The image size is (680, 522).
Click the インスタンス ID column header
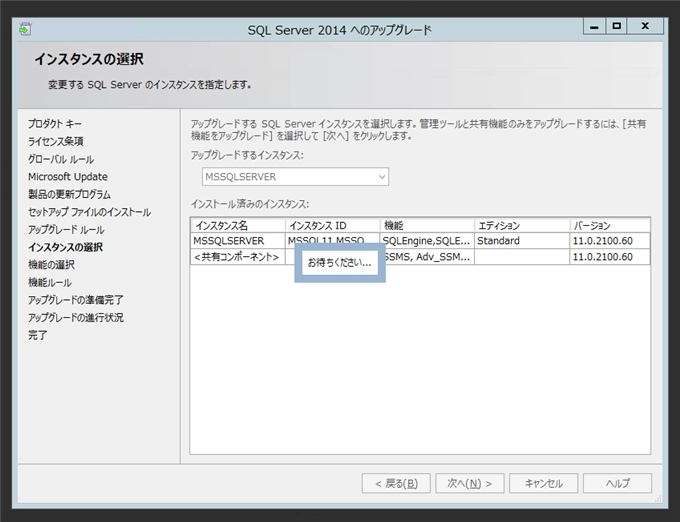coord(333,226)
